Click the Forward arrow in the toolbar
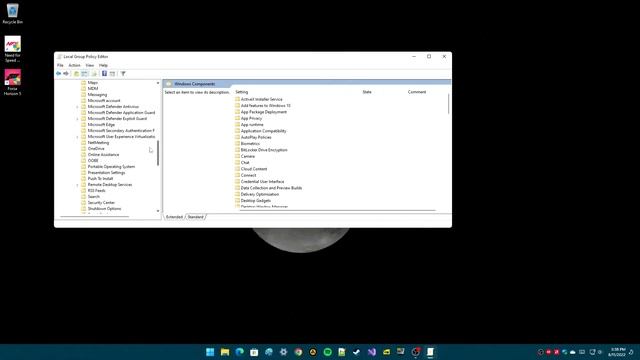The width and height of the screenshot is (640, 360). pyautogui.click(x=66, y=74)
